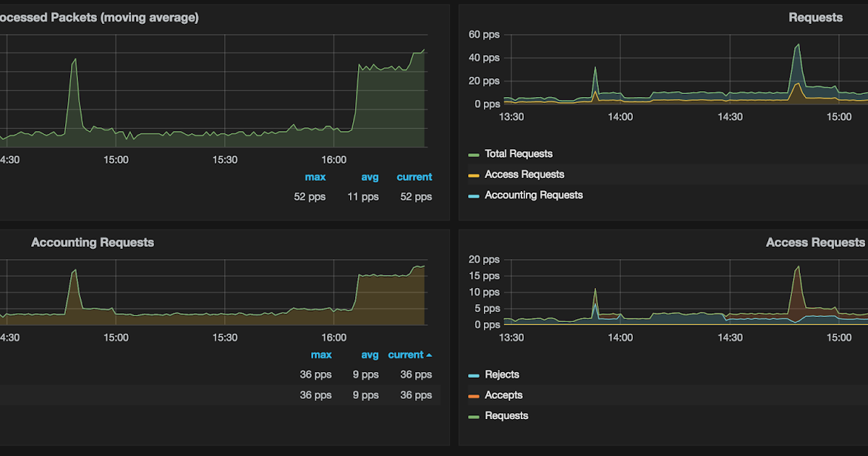Screen dimensions: 868x456
Task: Sort the Accounting Requests legend by current
Action: pos(404,355)
